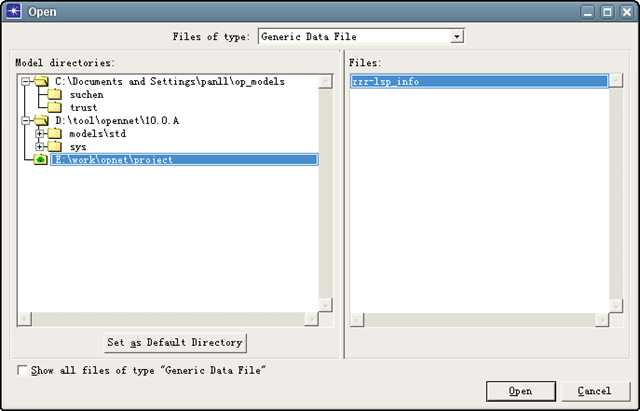
Task: Click the OPNET star icon in title bar
Action: pyautogui.click(x=13, y=11)
